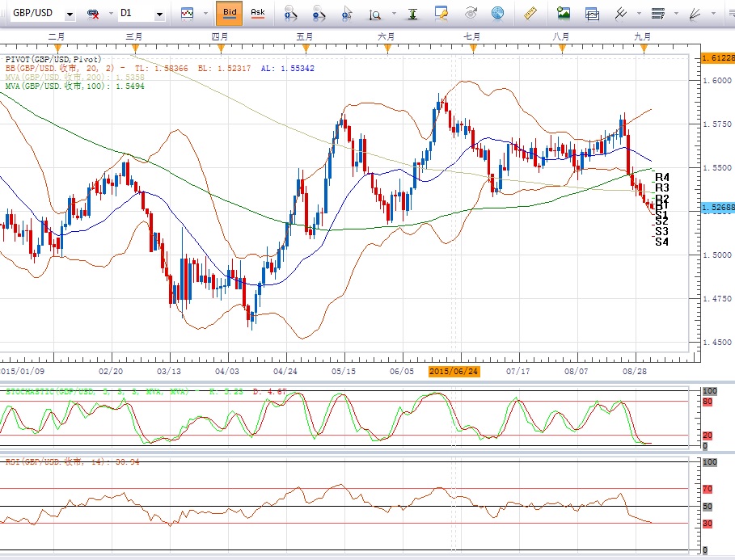Screen dimensions: 735x560
Task: Click the current price 1.5268 label
Action: (718, 207)
